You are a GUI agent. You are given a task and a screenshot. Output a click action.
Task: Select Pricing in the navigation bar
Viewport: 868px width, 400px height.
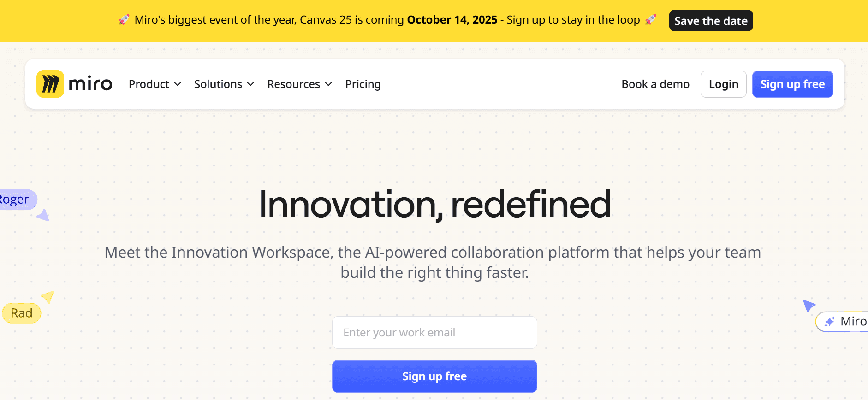click(x=363, y=84)
